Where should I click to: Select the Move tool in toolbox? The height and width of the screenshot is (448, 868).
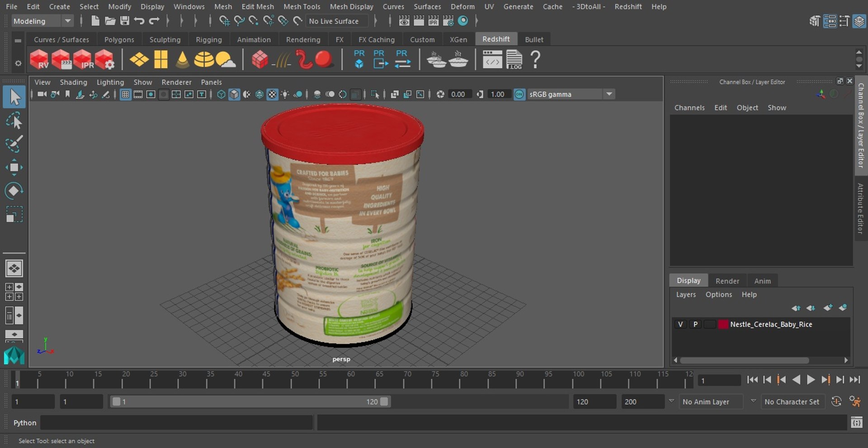tap(14, 167)
